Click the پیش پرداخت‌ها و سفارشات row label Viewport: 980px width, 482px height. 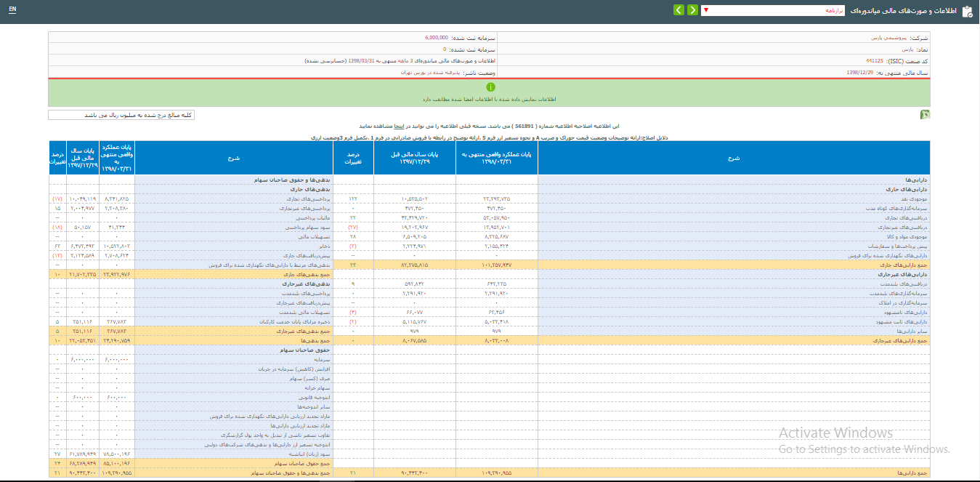[897, 246]
